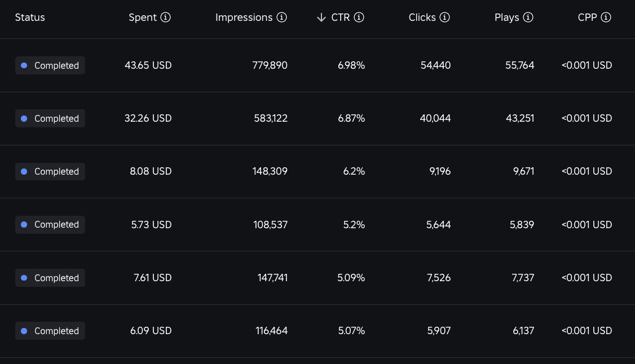Click the impressions value 583,122
This screenshot has height=364, width=635.
pyautogui.click(x=271, y=118)
